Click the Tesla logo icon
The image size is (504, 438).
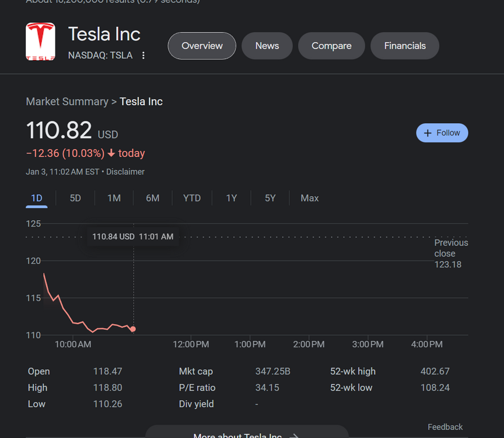(40, 41)
